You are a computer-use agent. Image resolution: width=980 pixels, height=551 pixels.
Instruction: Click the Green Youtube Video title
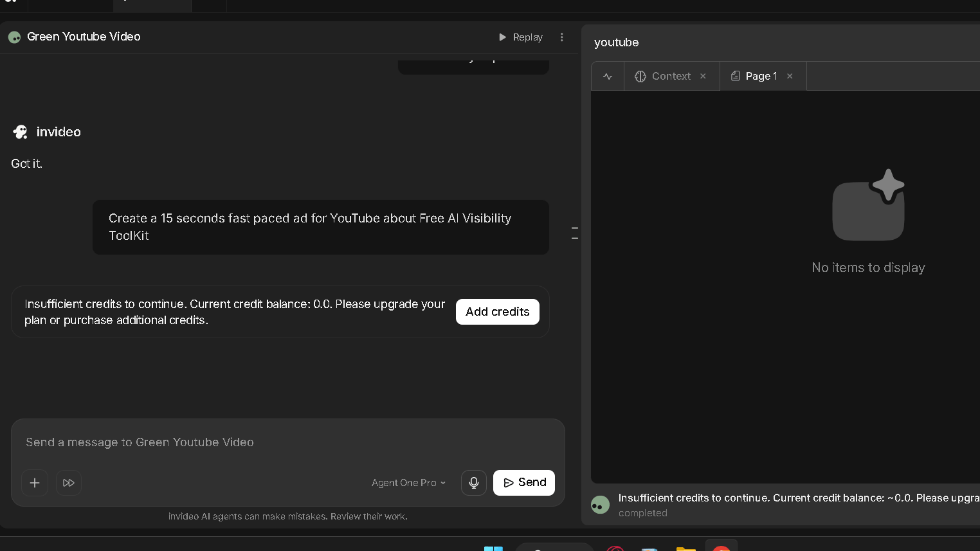click(84, 37)
